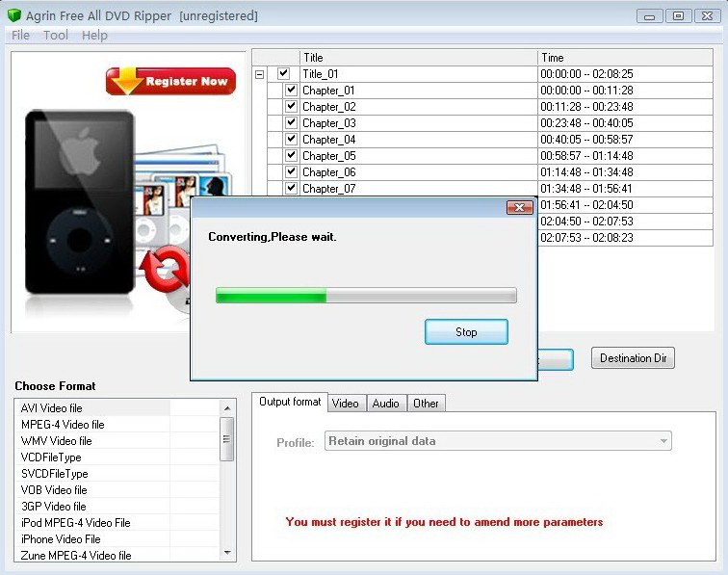This screenshot has height=575, width=728.
Task: Select the Chapter_05 row label
Action: coord(328,156)
